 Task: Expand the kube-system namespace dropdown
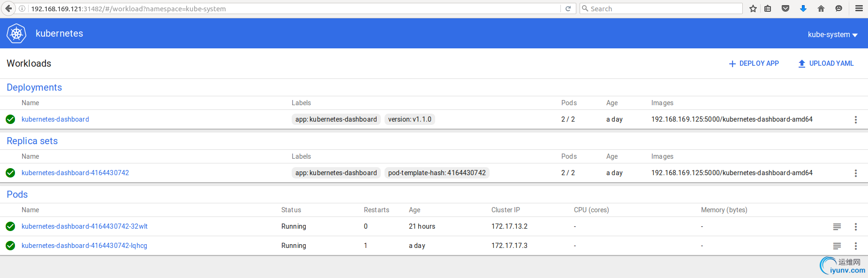point(832,34)
